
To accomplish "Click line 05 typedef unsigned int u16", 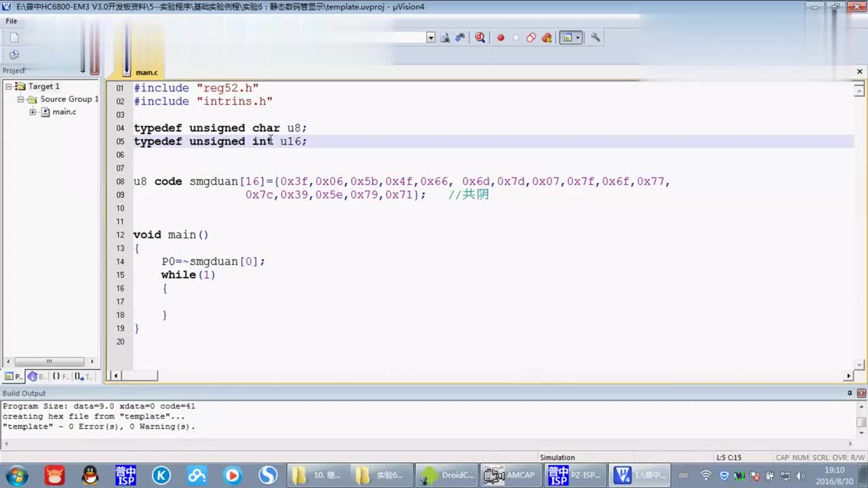I will pos(220,141).
